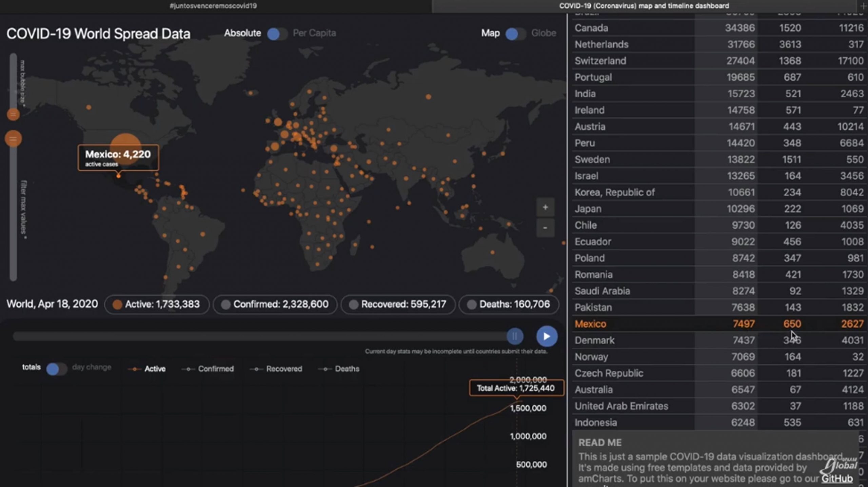Viewport: 868px width, 487px height.
Task: Select the Confirmed cases pill button
Action: pyautogui.click(x=275, y=304)
